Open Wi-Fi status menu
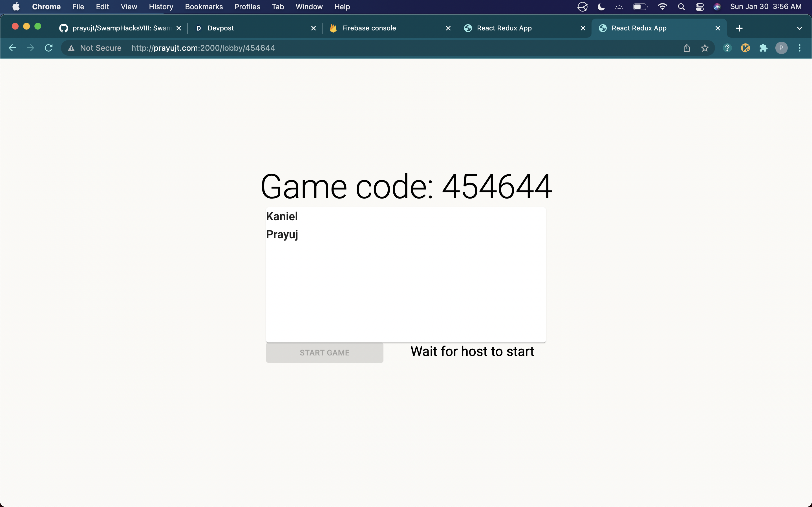812x507 pixels. click(x=662, y=7)
